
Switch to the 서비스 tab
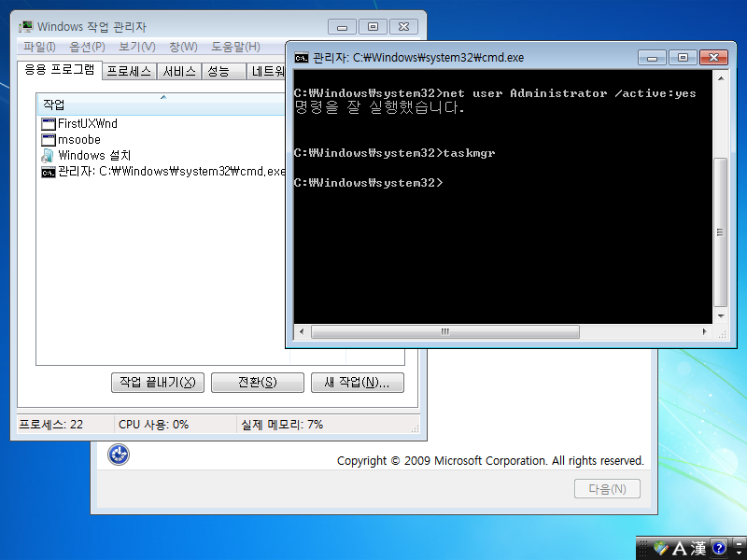pyautogui.click(x=179, y=72)
